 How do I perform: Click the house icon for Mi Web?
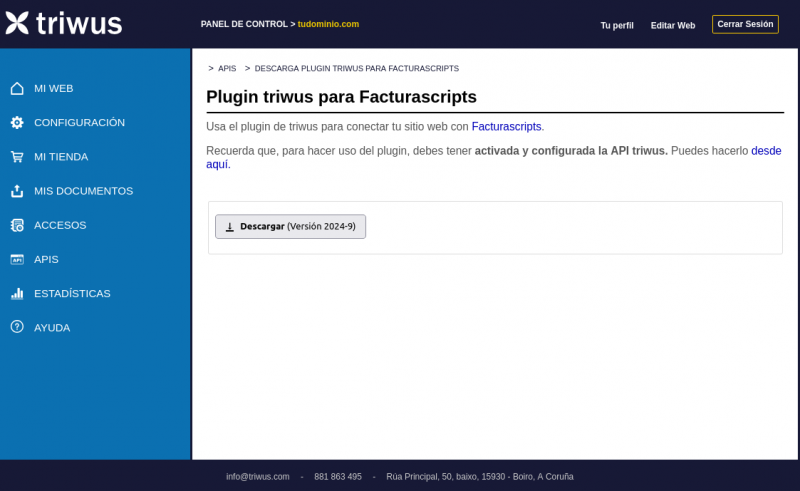[17, 88]
